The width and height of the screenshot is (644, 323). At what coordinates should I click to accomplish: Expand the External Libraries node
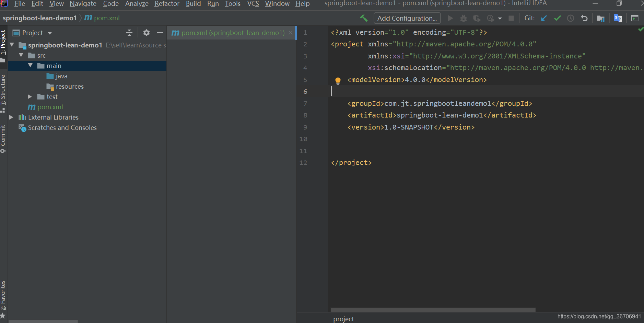pyautogui.click(x=11, y=117)
